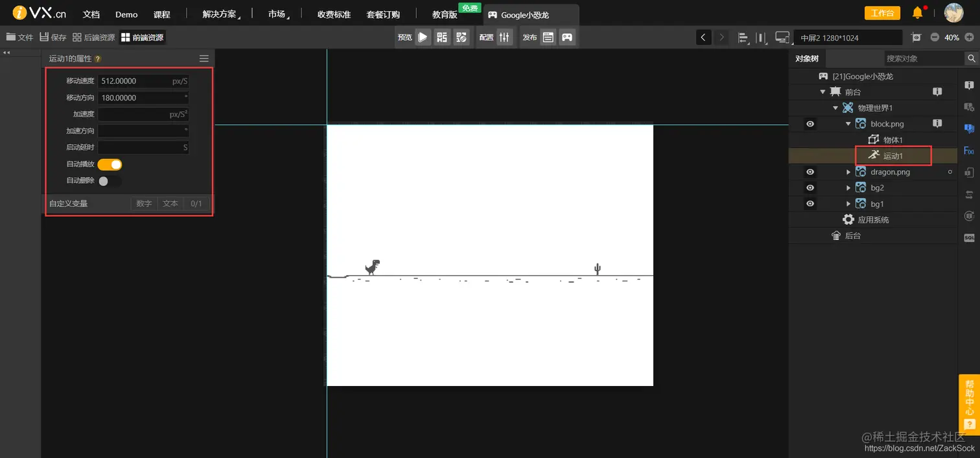Open the 文件 menu
Viewport: 980px width, 458px height.
click(x=19, y=38)
